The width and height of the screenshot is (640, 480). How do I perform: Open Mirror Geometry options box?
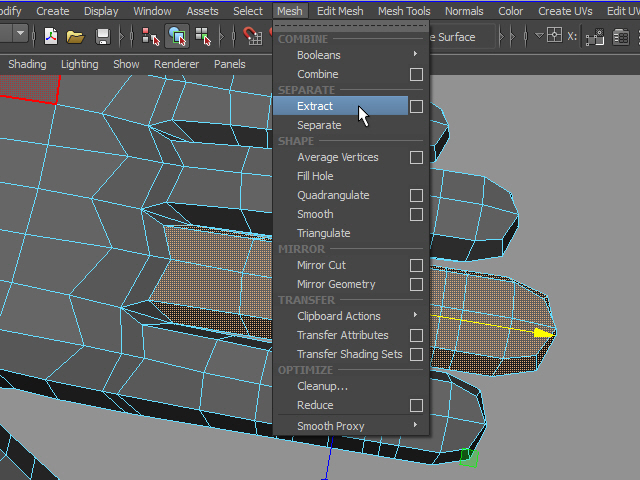[x=416, y=284]
